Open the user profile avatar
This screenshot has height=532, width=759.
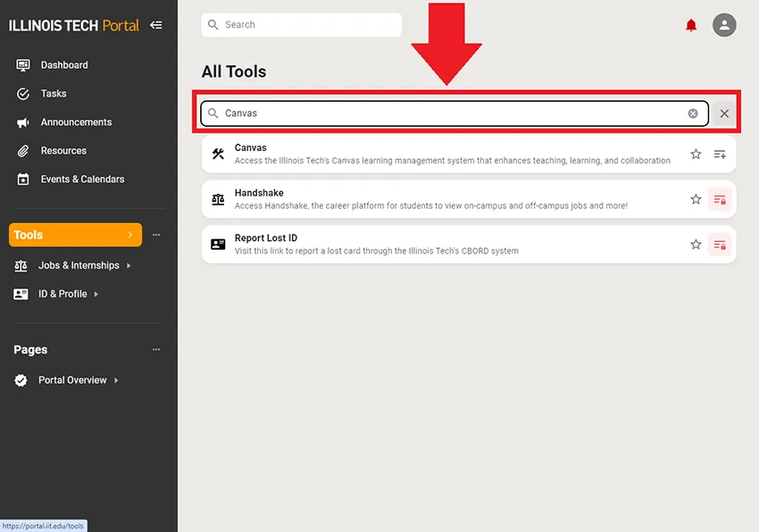tap(724, 25)
